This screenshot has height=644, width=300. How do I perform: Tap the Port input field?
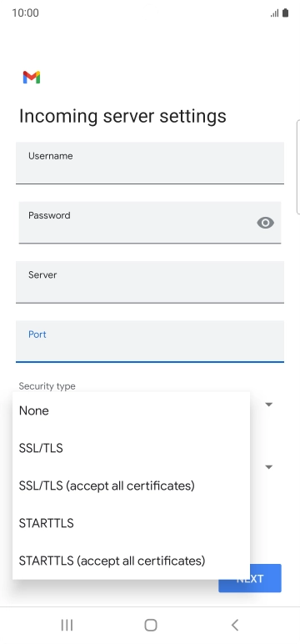(x=150, y=342)
